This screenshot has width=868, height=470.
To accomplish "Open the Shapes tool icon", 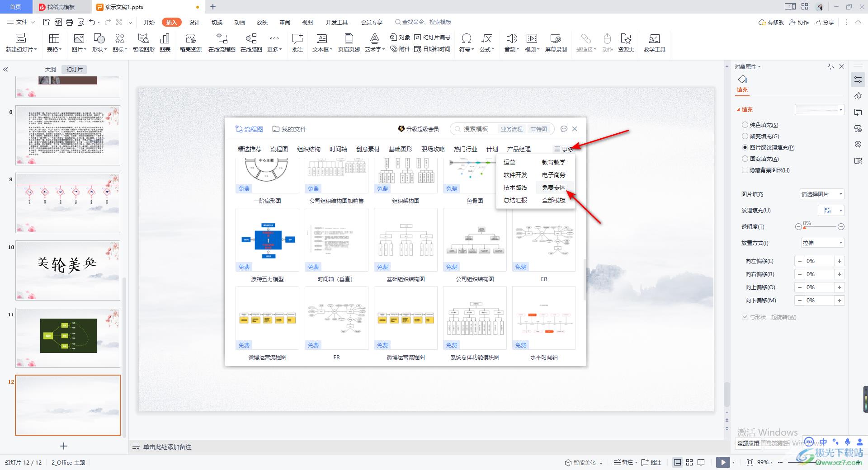I will click(99, 38).
